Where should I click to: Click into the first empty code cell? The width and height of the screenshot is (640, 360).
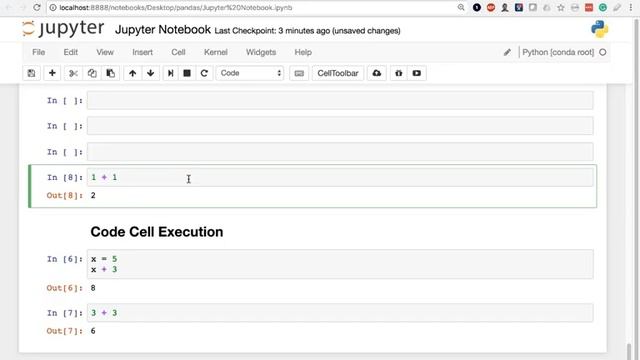(x=340, y=100)
